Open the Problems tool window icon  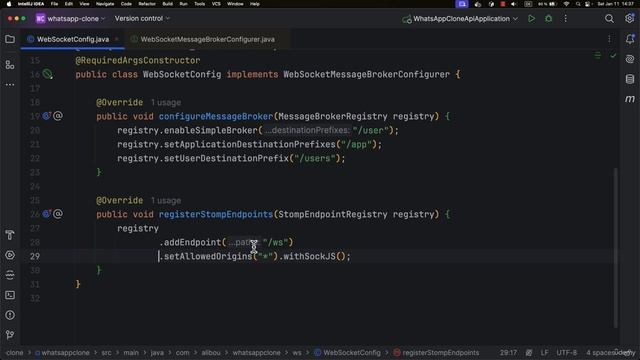pos(10,315)
